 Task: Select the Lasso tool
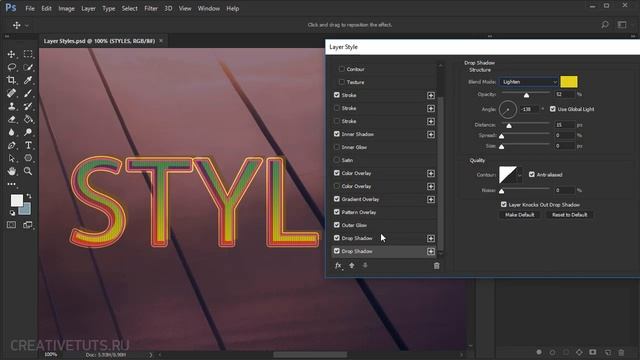coord(11,67)
